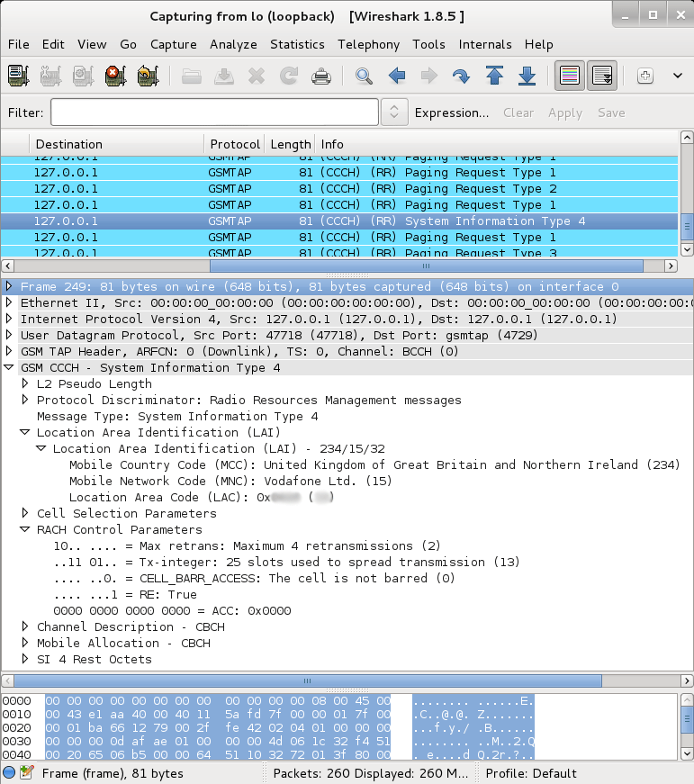
Task: Click the packet details horizontal scrollbar thumb
Action: coord(308,680)
